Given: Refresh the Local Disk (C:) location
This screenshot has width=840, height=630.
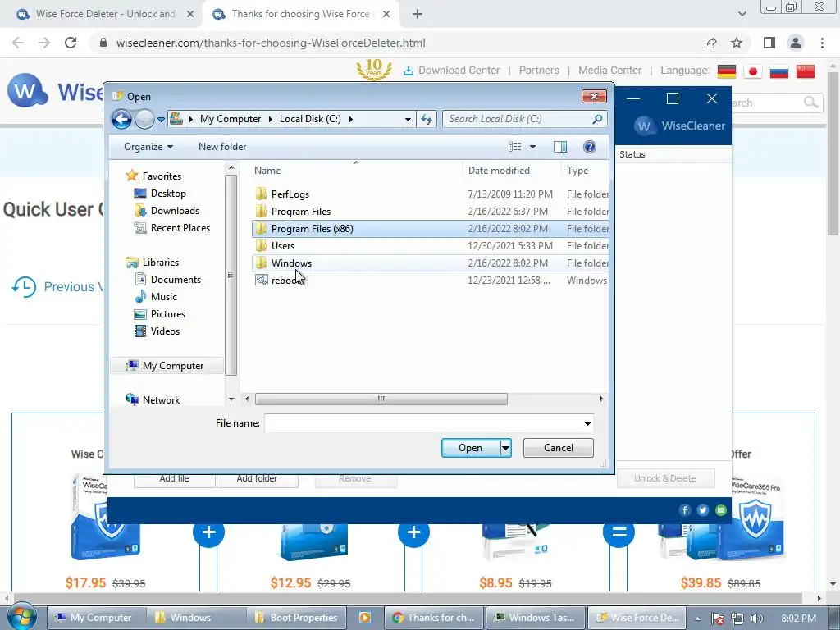Looking at the screenshot, I should (427, 119).
